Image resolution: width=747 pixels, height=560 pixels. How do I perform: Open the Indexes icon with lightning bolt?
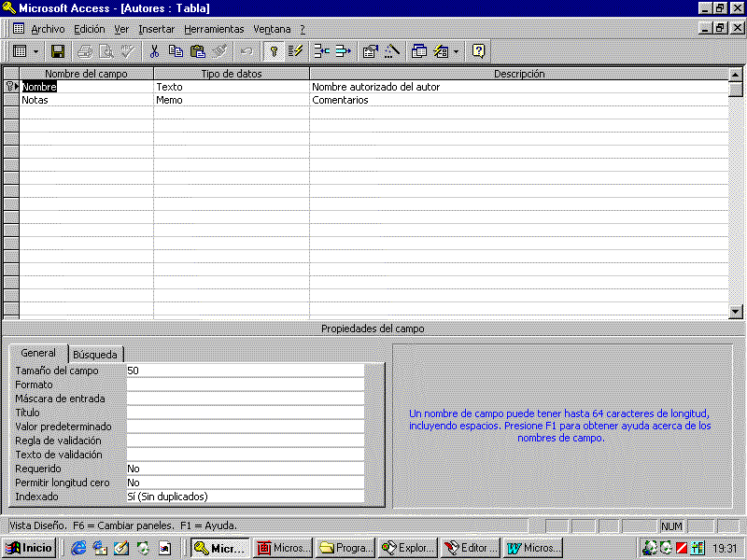[x=295, y=51]
